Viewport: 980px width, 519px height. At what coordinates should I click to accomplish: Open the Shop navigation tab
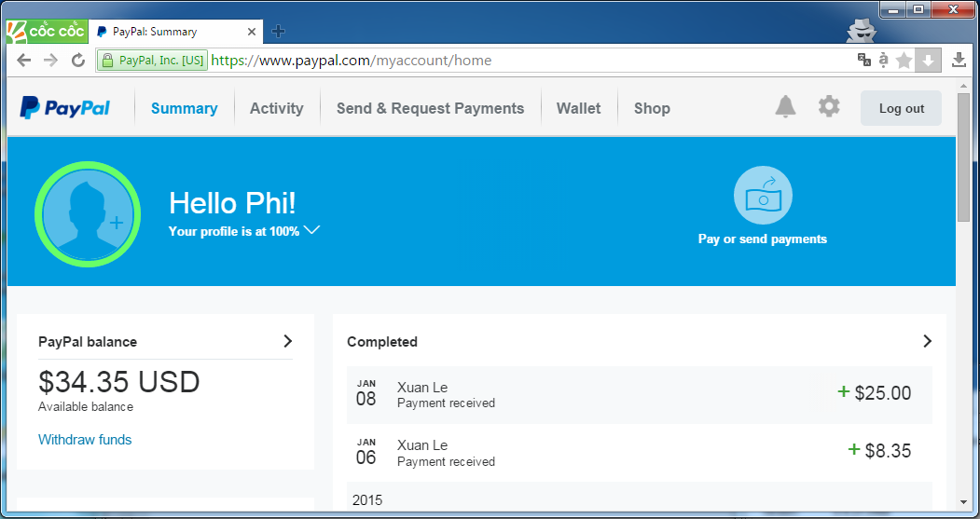pyautogui.click(x=652, y=108)
